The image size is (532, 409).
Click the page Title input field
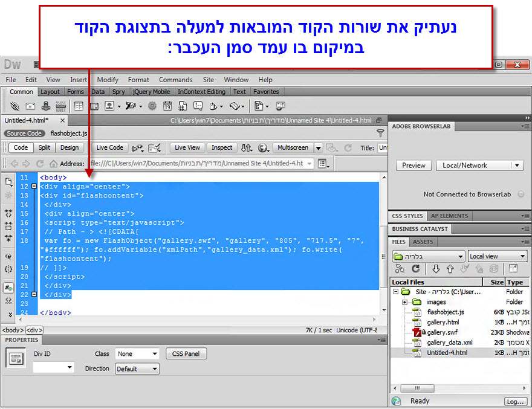[382, 148]
